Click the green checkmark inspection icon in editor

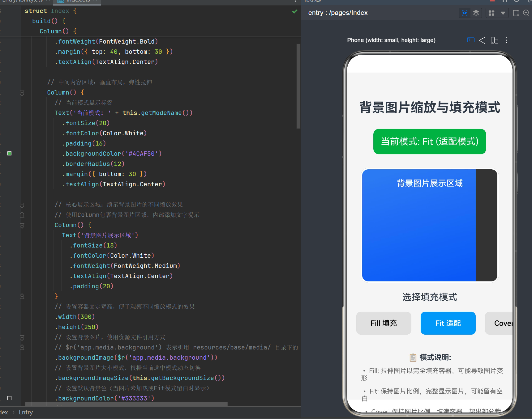click(x=295, y=11)
